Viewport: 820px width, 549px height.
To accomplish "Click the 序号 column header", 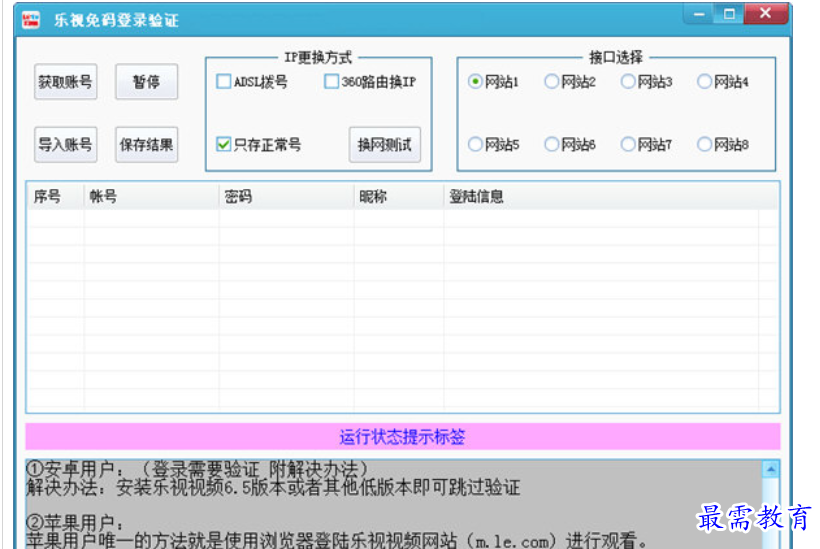I will pyautogui.click(x=55, y=197).
